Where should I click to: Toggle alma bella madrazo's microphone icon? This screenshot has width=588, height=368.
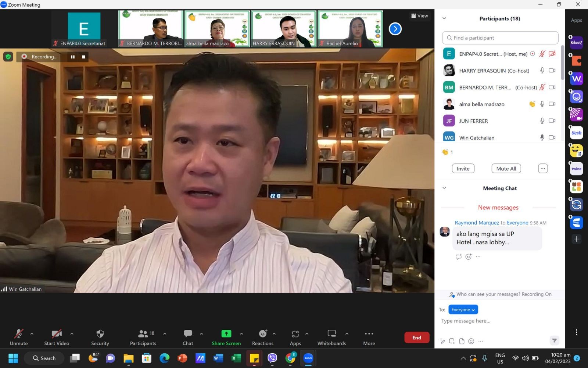point(542,104)
